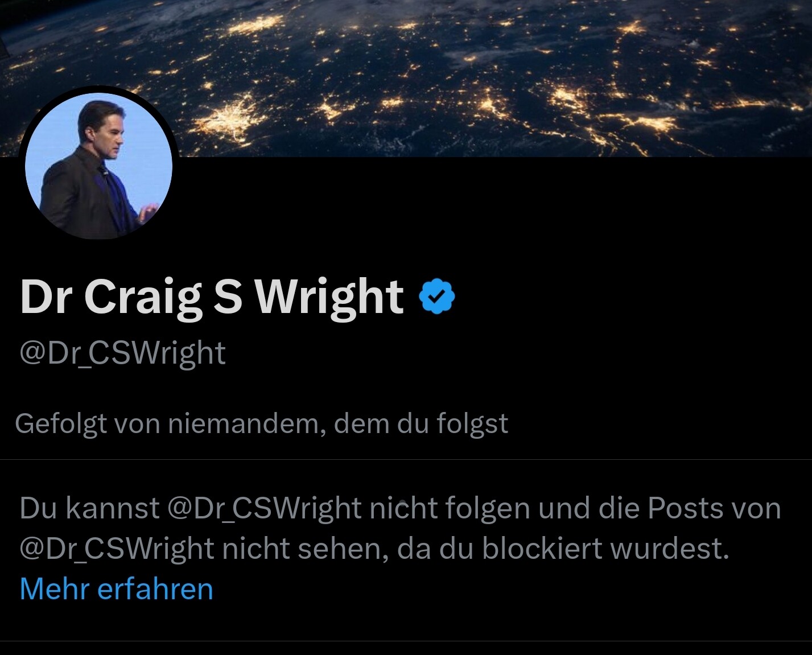Tap "Gefolgt von niemandem, dem du folgst"

262,424
